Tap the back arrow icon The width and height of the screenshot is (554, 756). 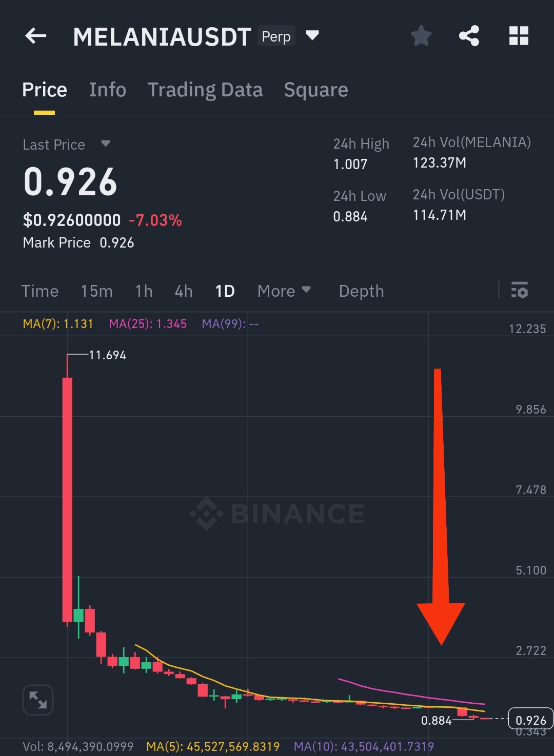(36, 36)
